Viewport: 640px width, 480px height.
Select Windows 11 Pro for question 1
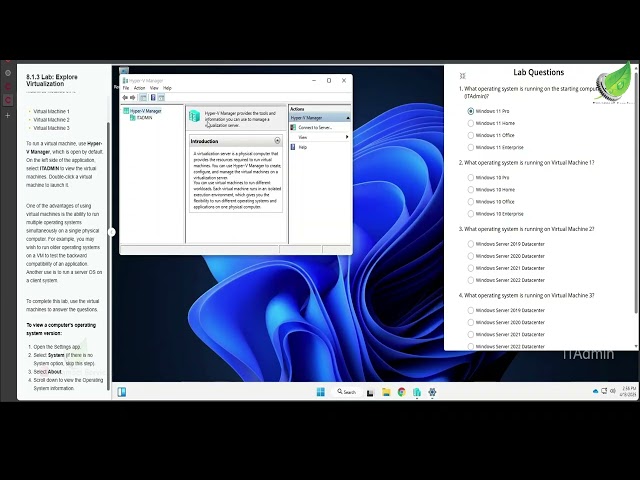pos(471,111)
